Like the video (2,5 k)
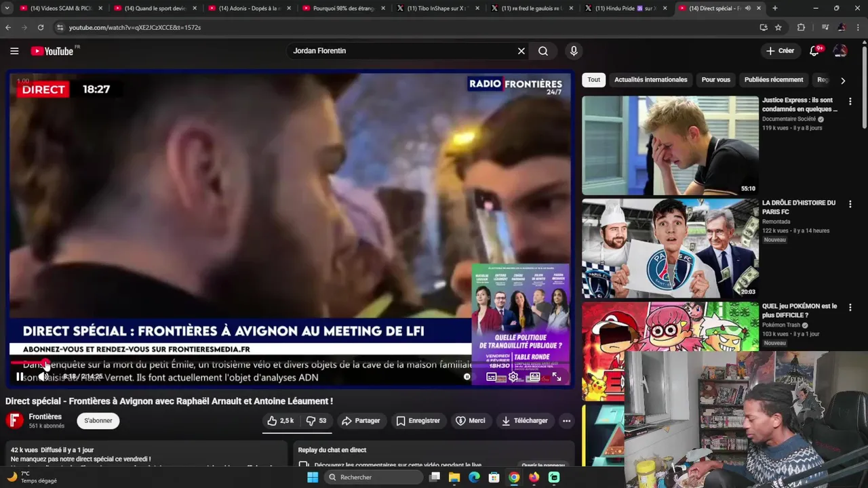 281,421
